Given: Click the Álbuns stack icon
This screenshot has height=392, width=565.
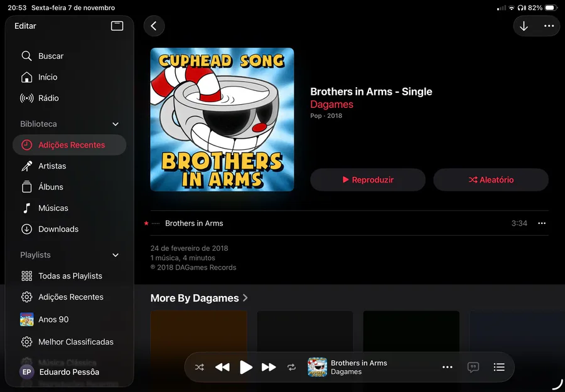Looking at the screenshot, I should 26,187.
